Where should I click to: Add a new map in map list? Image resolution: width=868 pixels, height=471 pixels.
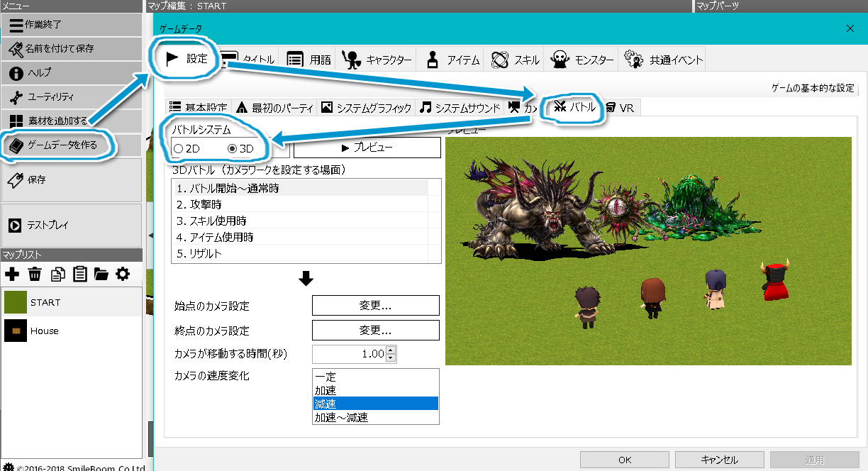pyautogui.click(x=12, y=274)
